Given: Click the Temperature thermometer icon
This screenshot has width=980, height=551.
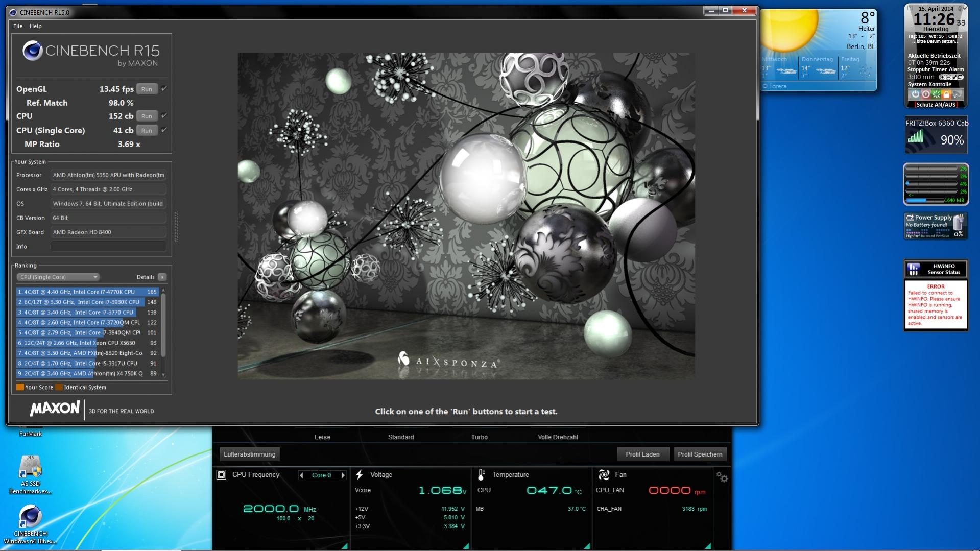Looking at the screenshot, I should point(481,475).
